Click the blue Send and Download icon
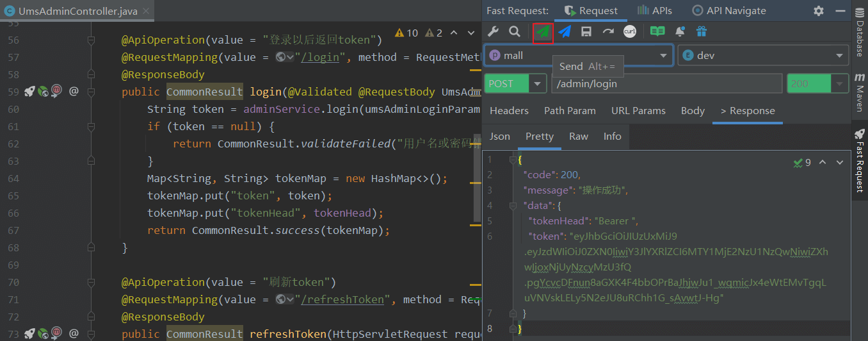Viewport: 868px width, 341px height. pos(565,32)
